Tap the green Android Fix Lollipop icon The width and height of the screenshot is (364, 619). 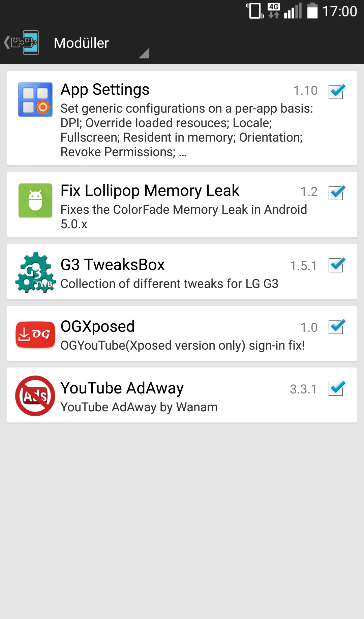click(35, 200)
